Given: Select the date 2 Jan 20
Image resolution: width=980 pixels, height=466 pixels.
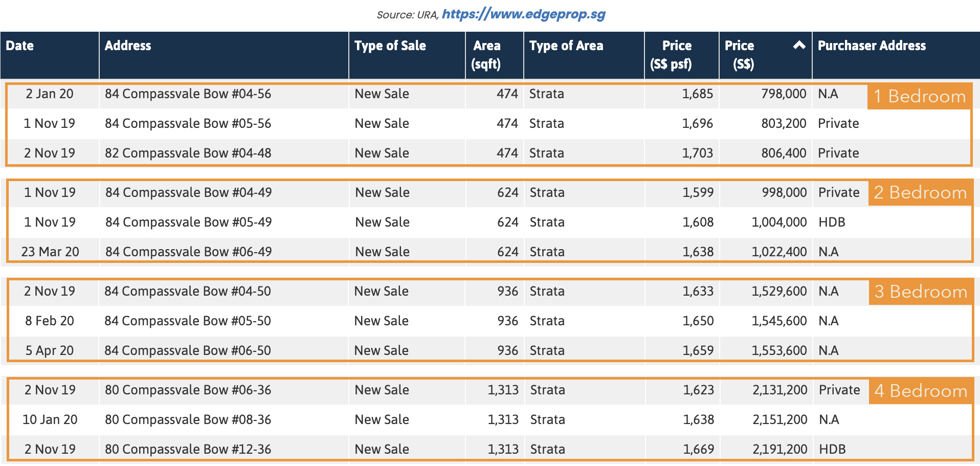Looking at the screenshot, I should 50,94.
